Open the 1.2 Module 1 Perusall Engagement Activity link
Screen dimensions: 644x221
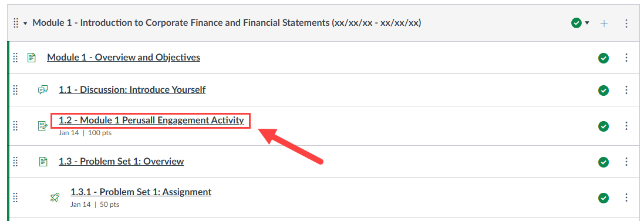pos(151,120)
